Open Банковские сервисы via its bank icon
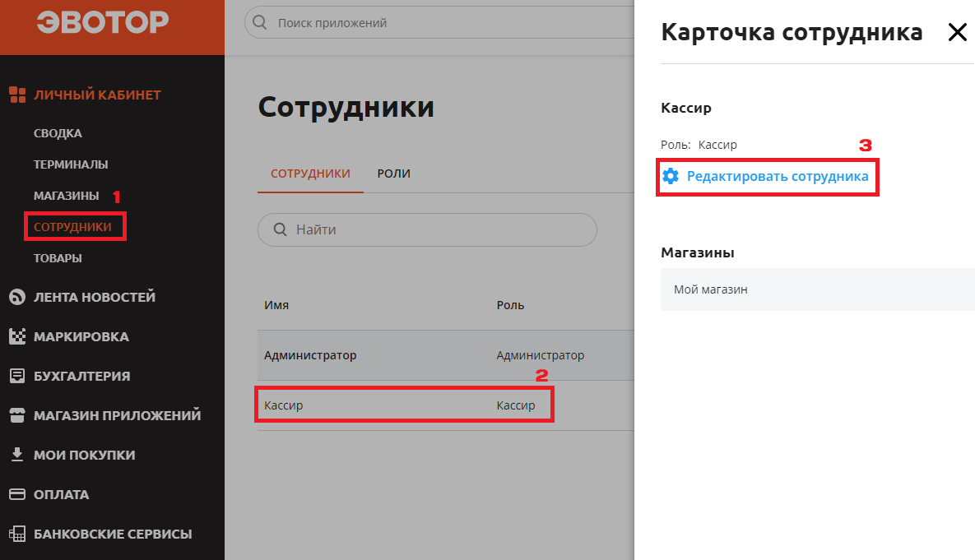975x560 pixels. click(x=16, y=533)
